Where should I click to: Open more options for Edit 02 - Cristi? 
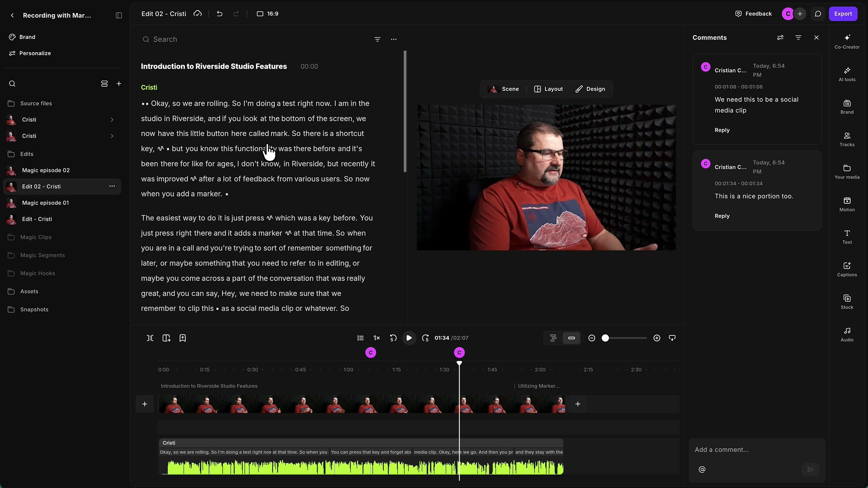112,187
